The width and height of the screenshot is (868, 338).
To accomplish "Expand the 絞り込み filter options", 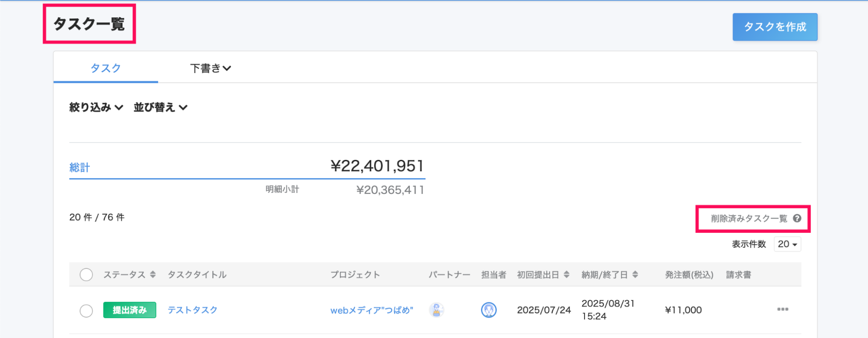I will [96, 107].
